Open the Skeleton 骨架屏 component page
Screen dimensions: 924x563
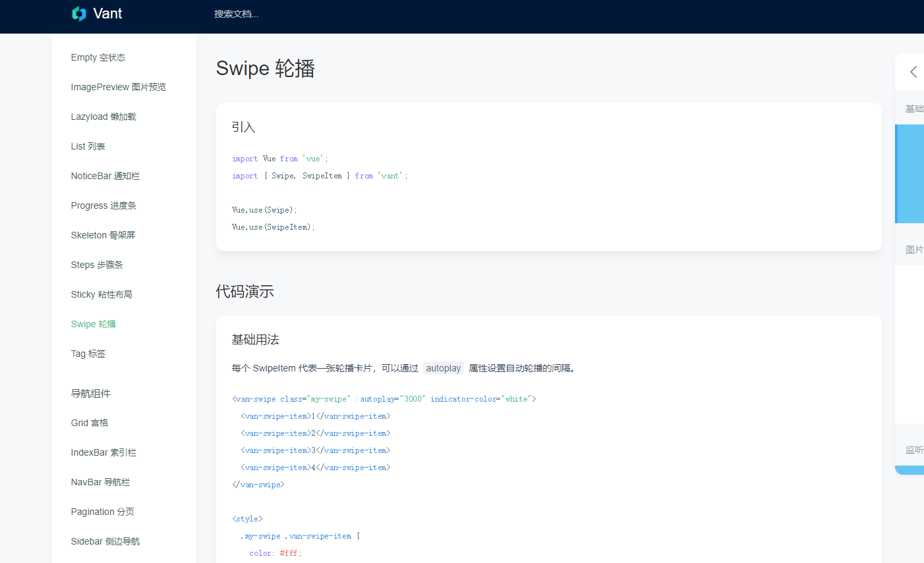point(103,235)
